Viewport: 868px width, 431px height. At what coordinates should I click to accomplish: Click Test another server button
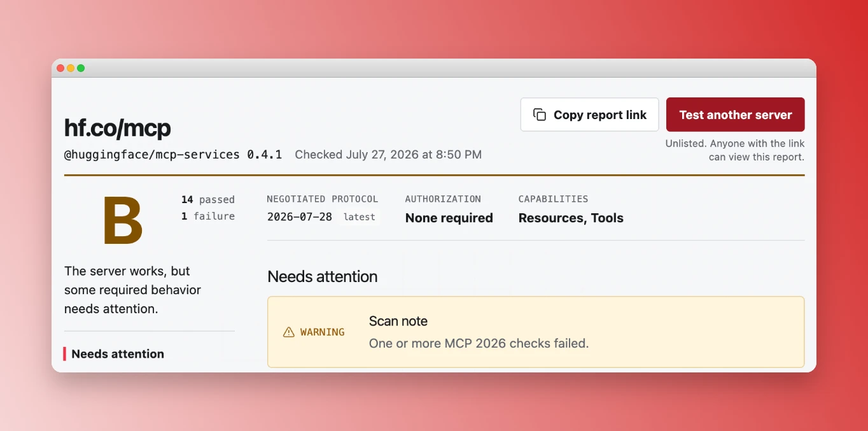735,115
